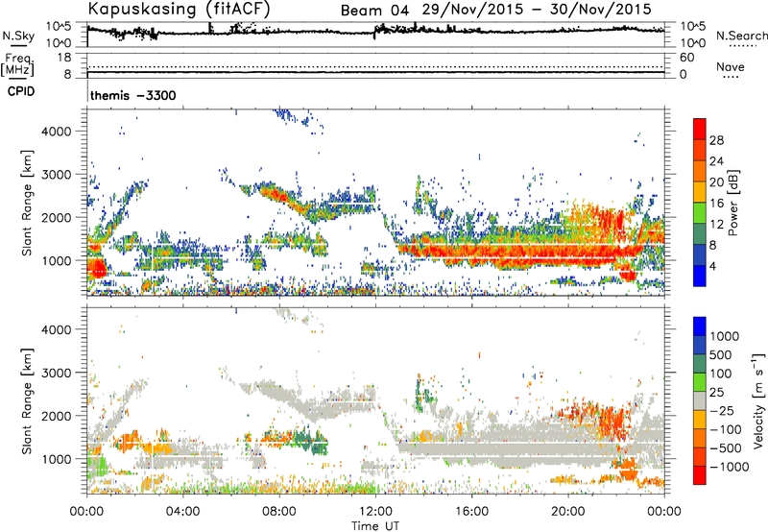Click the power panel 'Slant Range [km]' label
The image size is (768, 532).
[x=27, y=203]
